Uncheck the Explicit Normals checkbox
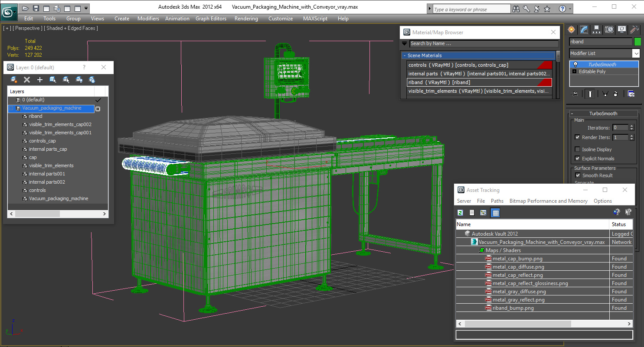Screen dimensions: 644x347 click(x=577, y=159)
